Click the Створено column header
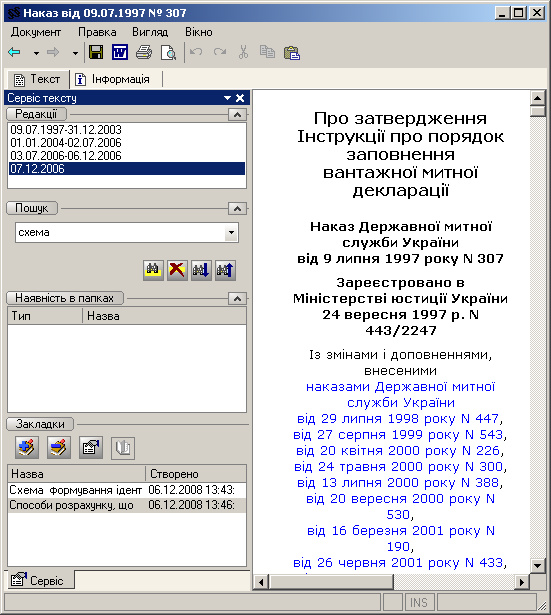The width and height of the screenshot is (551, 615). 196,474
